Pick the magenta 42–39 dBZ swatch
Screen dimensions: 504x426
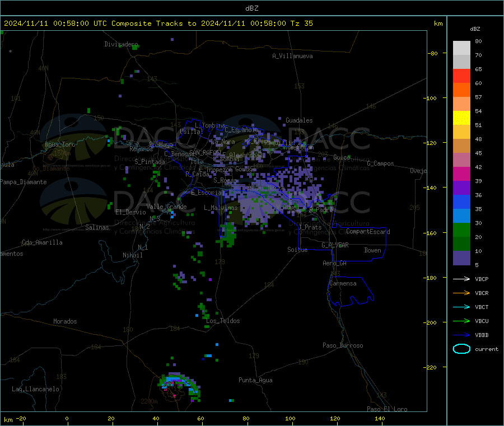[461, 174]
